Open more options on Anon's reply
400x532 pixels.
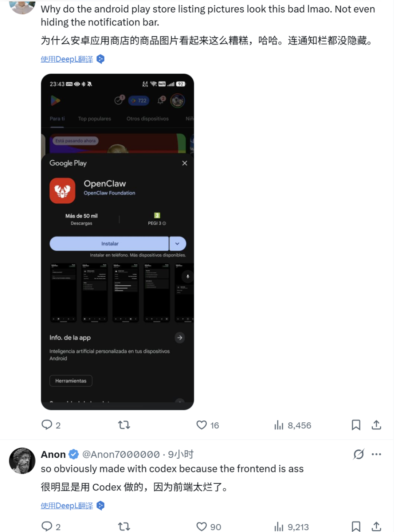click(x=376, y=454)
